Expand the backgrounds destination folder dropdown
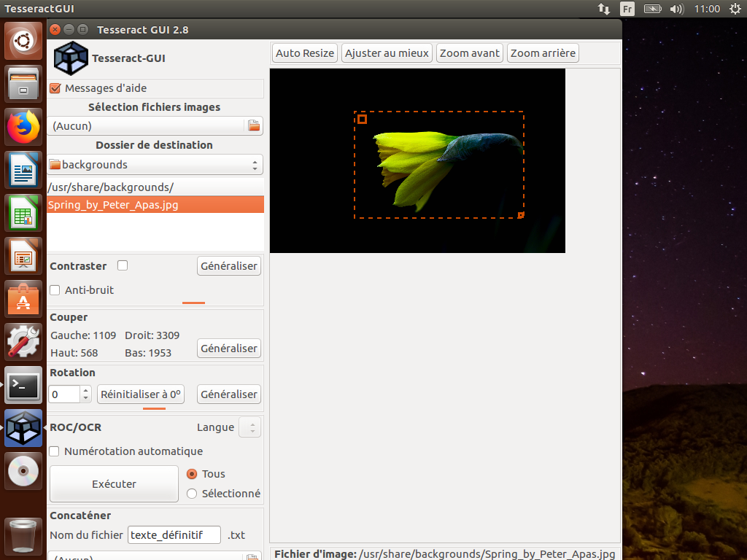The image size is (747, 560). (155, 165)
